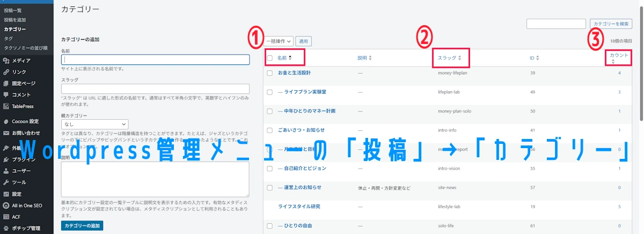Image resolution: width=644 pixels, height=234 pixels.
Task: Check the box for ライフプラン実験室
Action: (x=270, y=92)
